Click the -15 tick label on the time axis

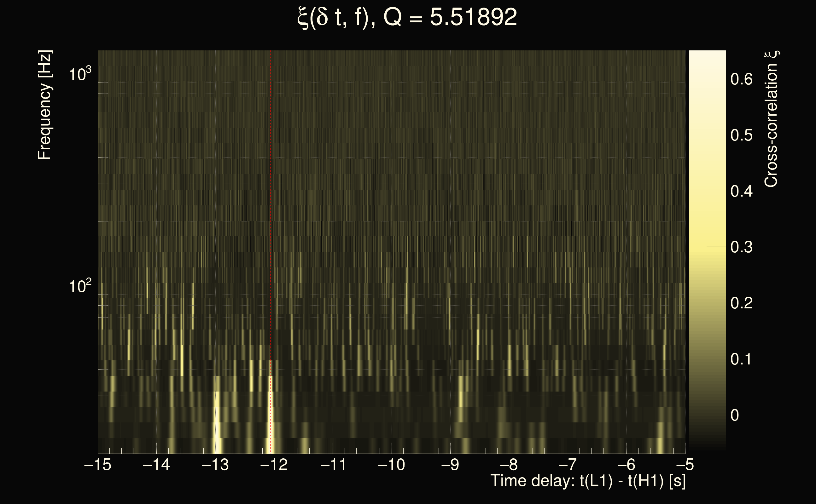pos(98,465)
